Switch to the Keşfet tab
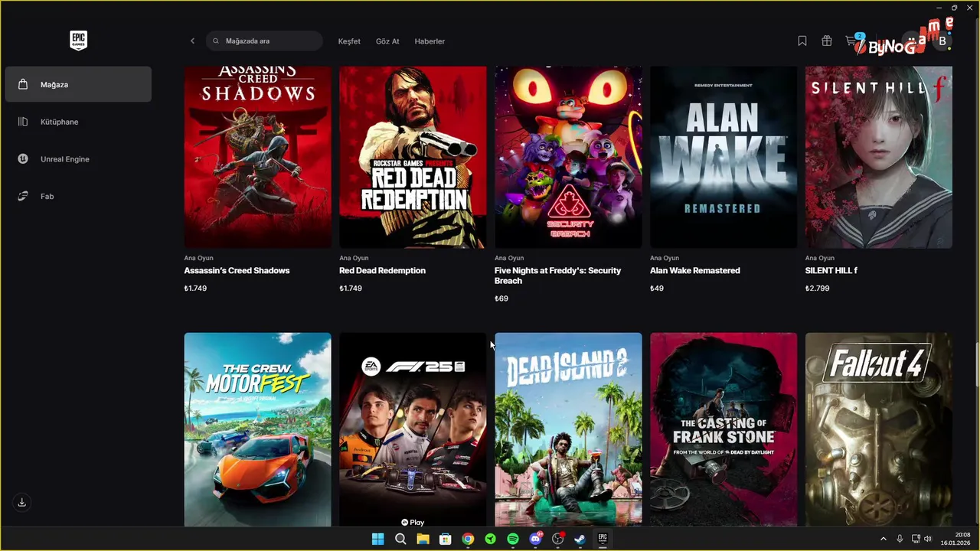This screenshot has width=980, height=551. (349, 41)
